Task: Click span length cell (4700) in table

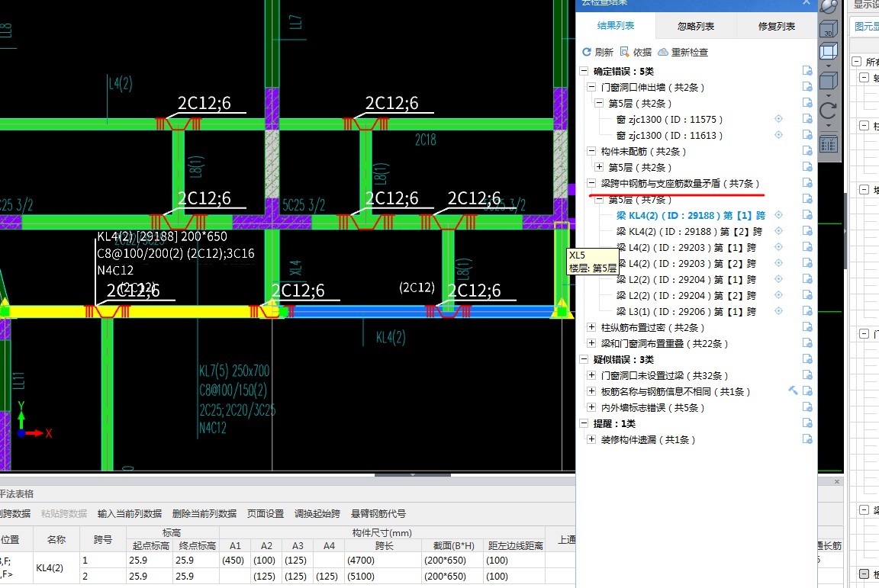Action: click(384, 560)
